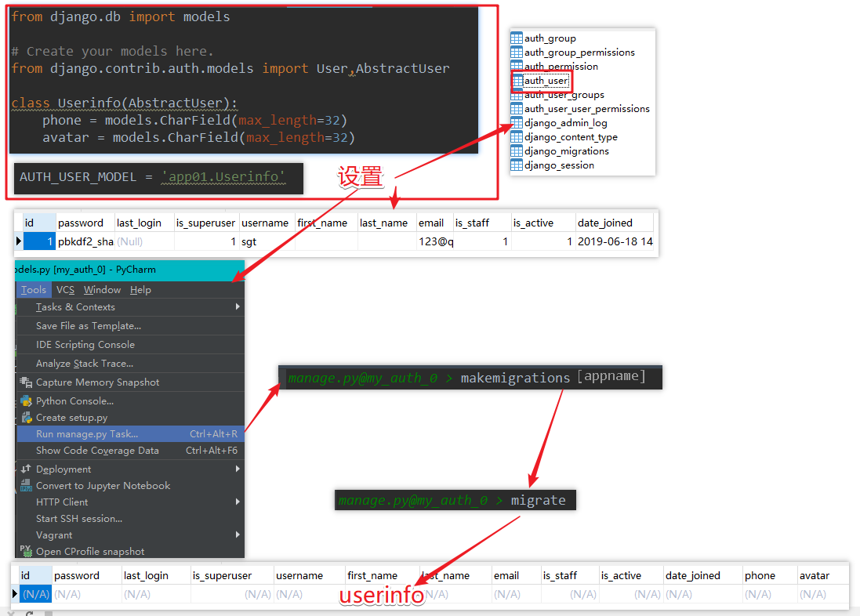860x616 pixels.
Task: Click the Python Console icon
Action: click(x=26, y=401)
